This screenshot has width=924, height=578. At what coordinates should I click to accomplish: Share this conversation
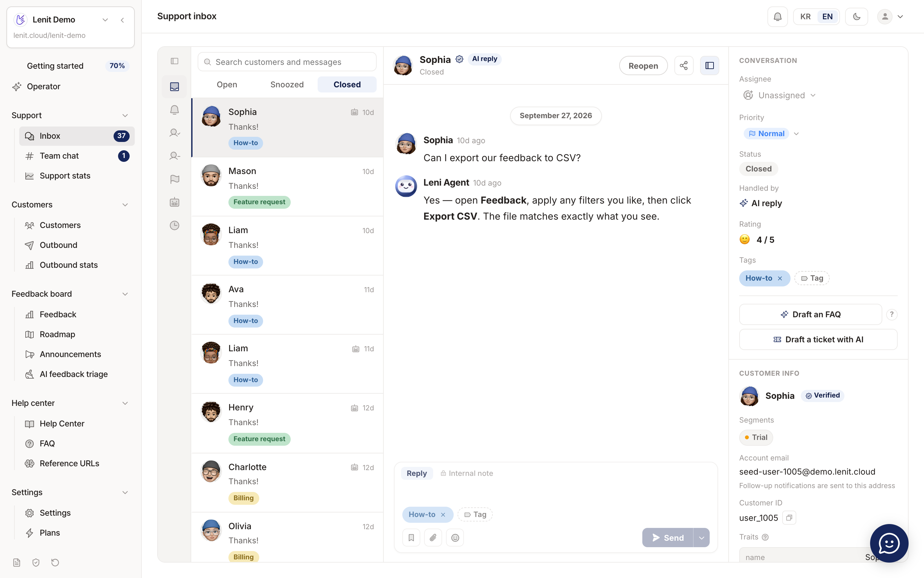pyautogui.click(x=683, y=66)
